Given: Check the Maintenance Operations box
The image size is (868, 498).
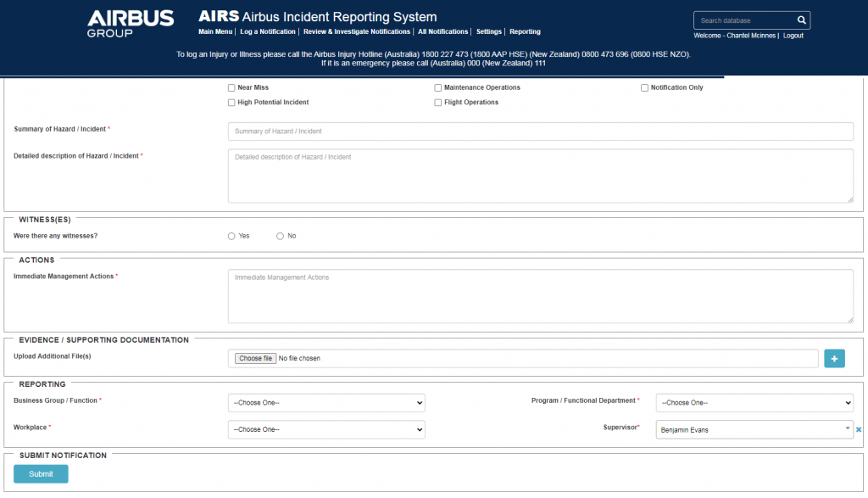Looking at the screenshot, I should coord(438,87).
